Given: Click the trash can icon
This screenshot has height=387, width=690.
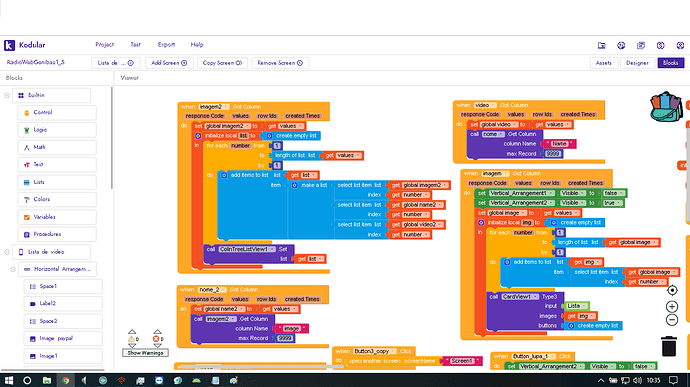Looking at the screenshot, I should tap(669, 346).
